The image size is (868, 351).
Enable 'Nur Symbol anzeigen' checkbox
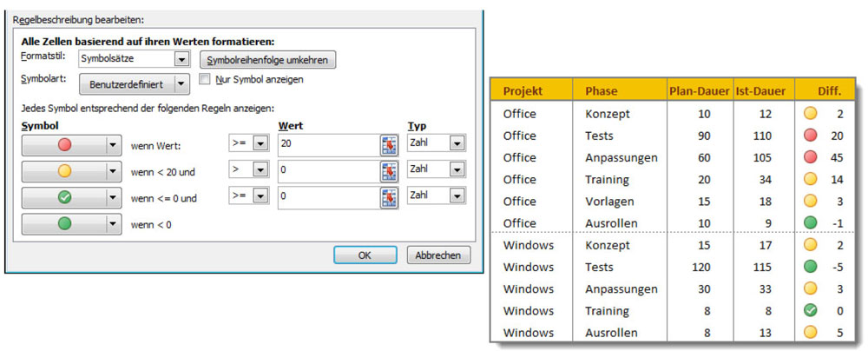205,79
